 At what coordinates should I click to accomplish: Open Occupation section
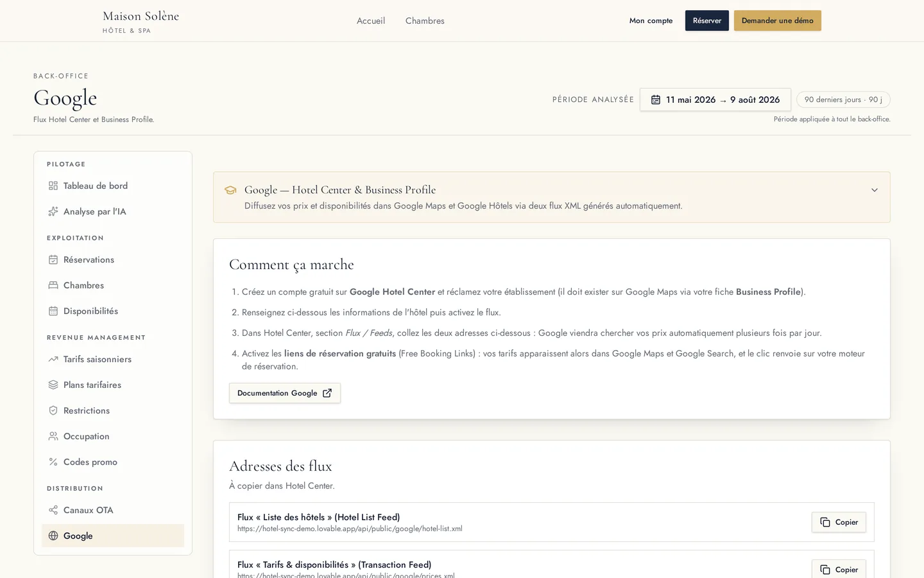point(113,436)
